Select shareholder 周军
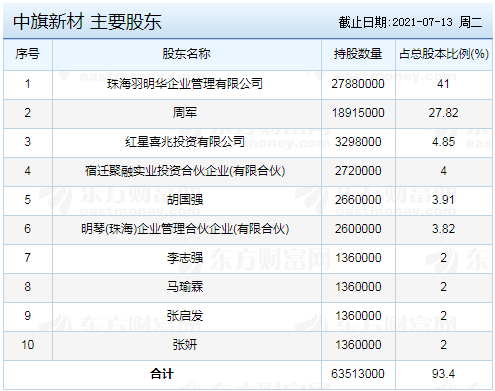Viewport: 495px width, 391px height. pos(185,113)
